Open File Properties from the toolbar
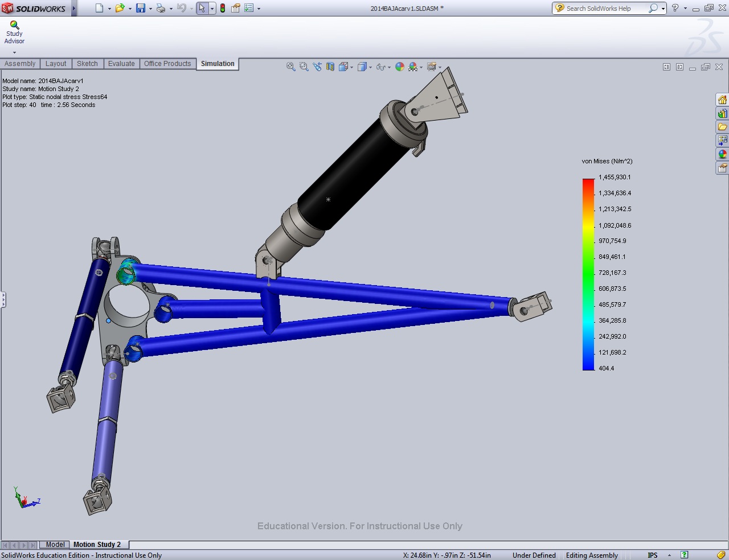The height and width of the screenshot is (560, 729). coord(235,8)
